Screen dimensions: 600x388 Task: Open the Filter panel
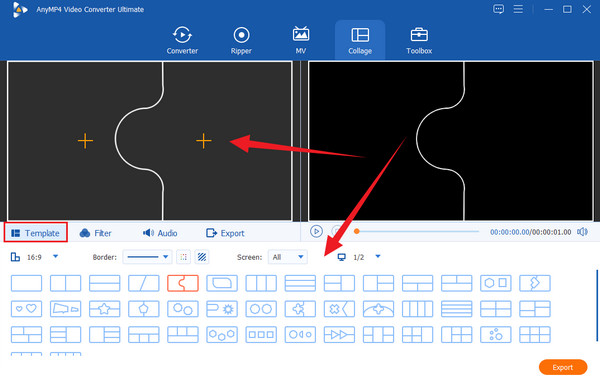click(95, 233)
